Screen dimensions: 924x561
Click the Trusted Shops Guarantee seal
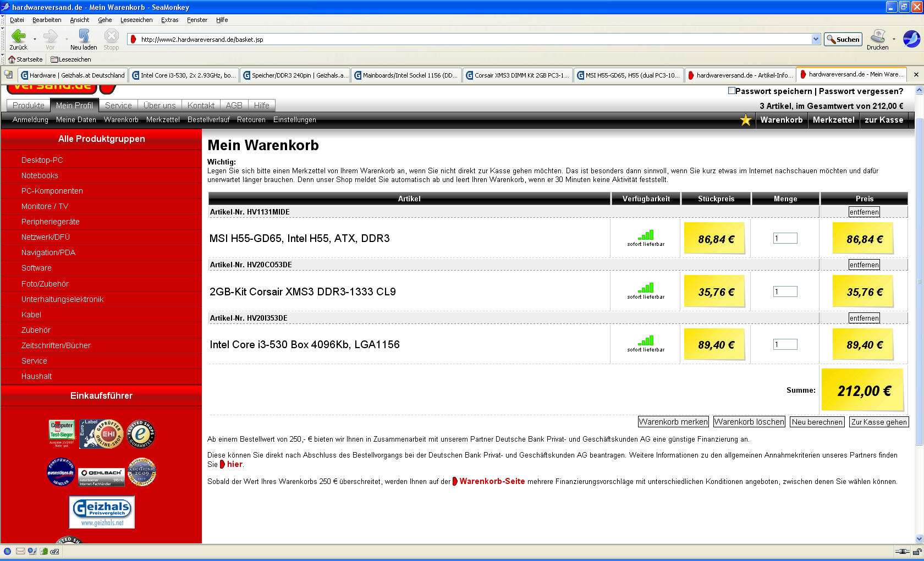[141, 434]
